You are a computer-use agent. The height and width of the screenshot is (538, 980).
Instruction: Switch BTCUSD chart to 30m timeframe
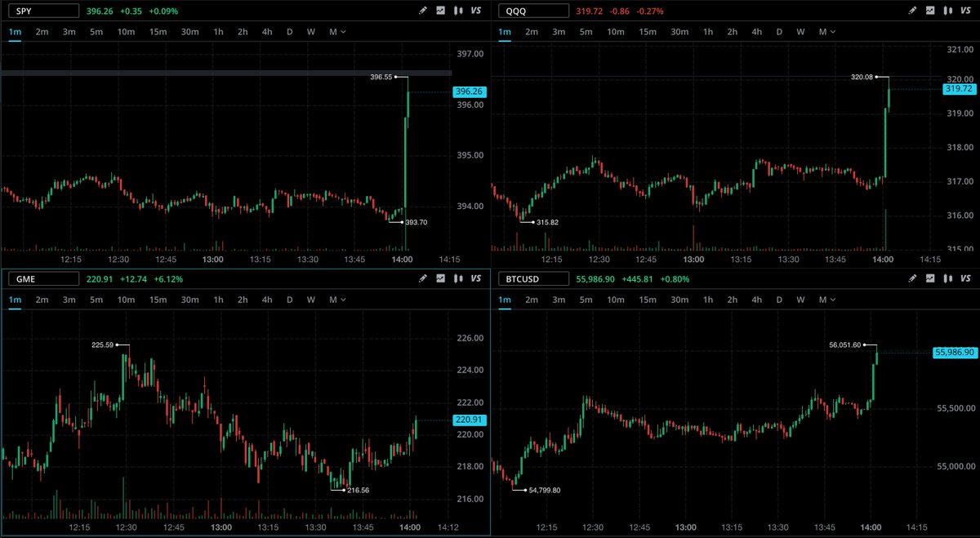679,300
